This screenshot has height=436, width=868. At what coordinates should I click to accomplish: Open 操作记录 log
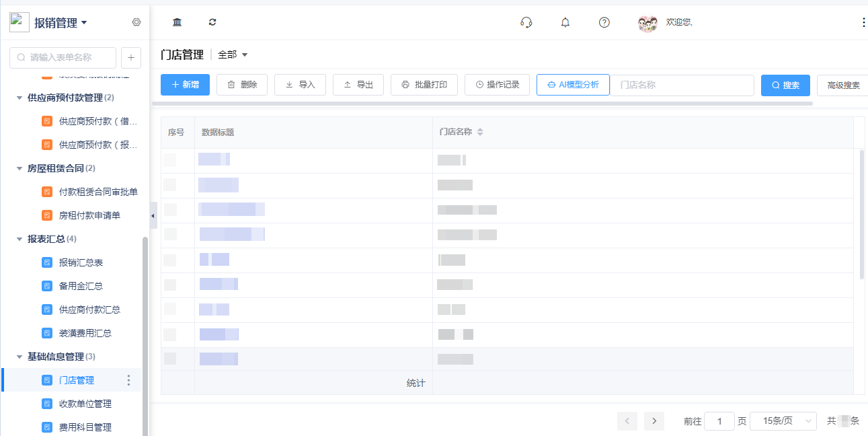[x=497, y=85]
